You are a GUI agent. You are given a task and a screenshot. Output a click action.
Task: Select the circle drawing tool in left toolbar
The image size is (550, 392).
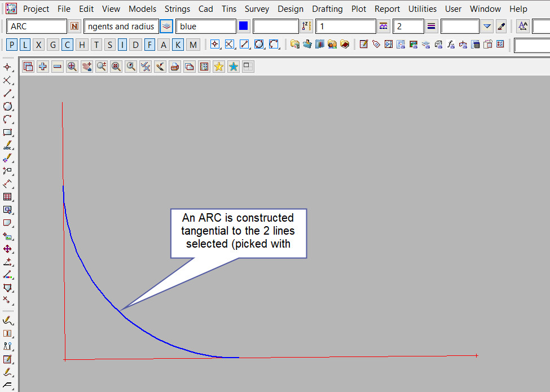tap(7, 107)
